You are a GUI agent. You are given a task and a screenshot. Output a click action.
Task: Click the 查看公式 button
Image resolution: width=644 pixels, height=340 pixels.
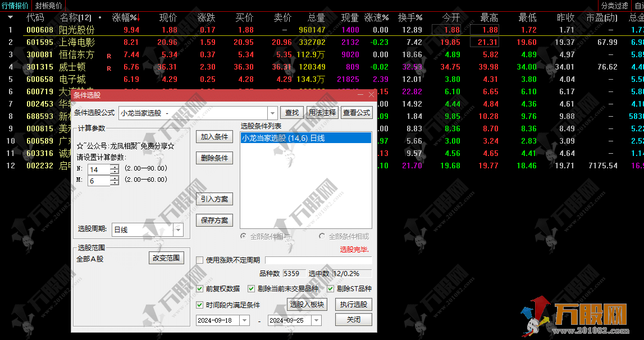click(357, 113)
